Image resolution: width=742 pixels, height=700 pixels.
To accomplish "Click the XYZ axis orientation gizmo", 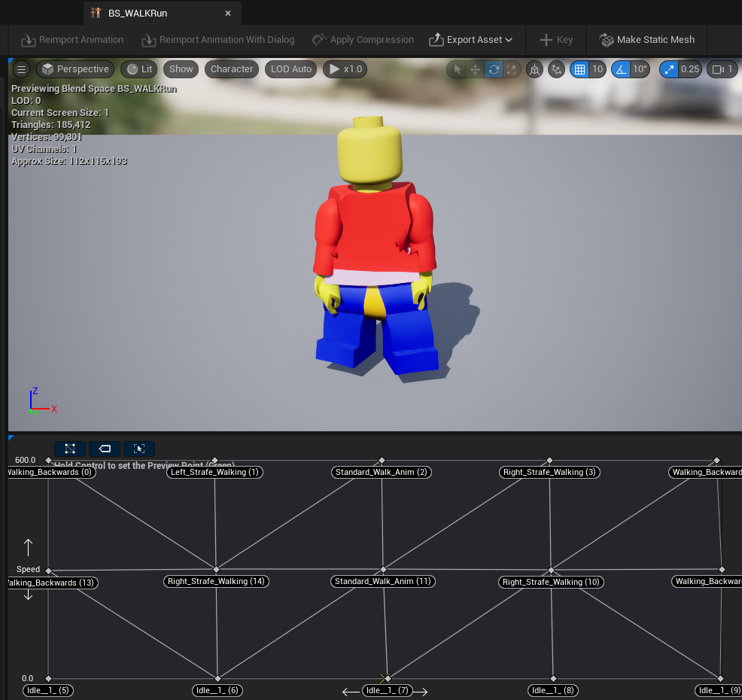I will [43, 401].
